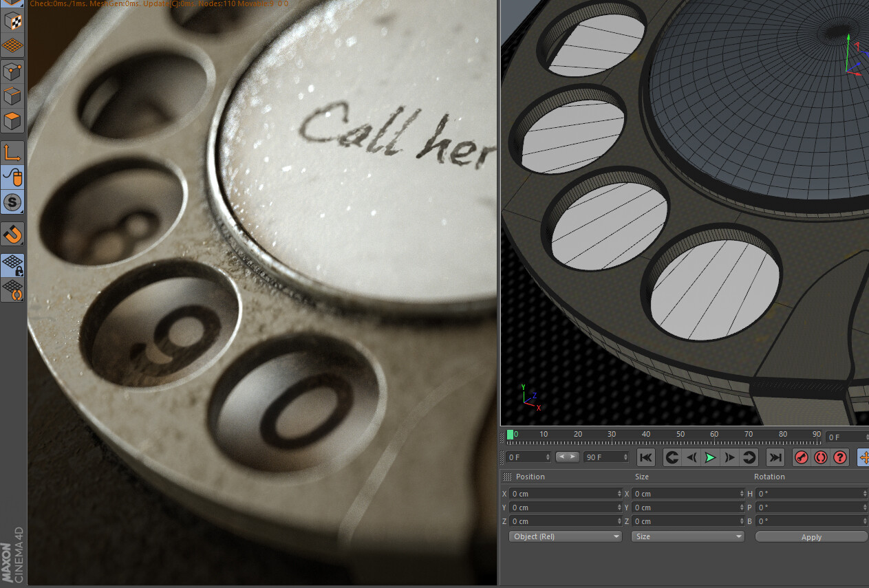Open the Size mode dropdown
The image size is (869, 588).
coord(688,536)
